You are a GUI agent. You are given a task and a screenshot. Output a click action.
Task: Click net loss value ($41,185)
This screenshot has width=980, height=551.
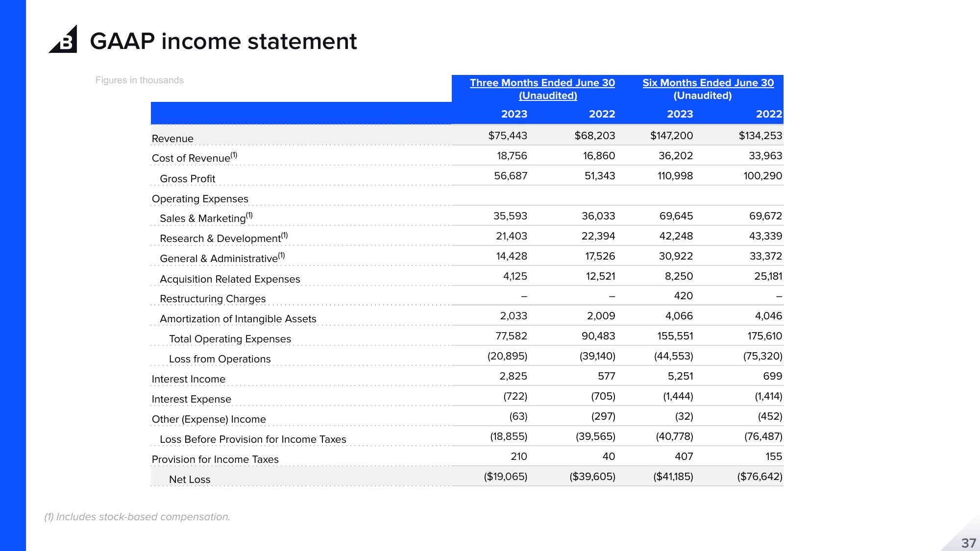673,477
